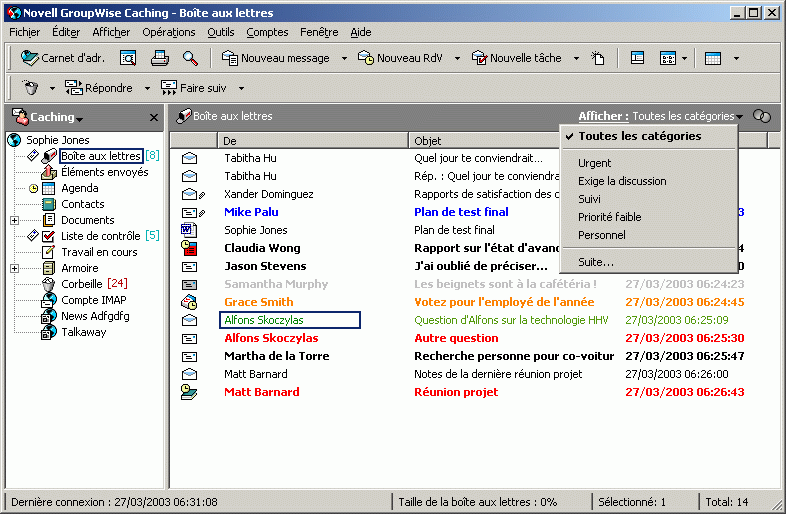Click the Faire suiv forward button
Screen dimensions: 786x514
point(193,88)
